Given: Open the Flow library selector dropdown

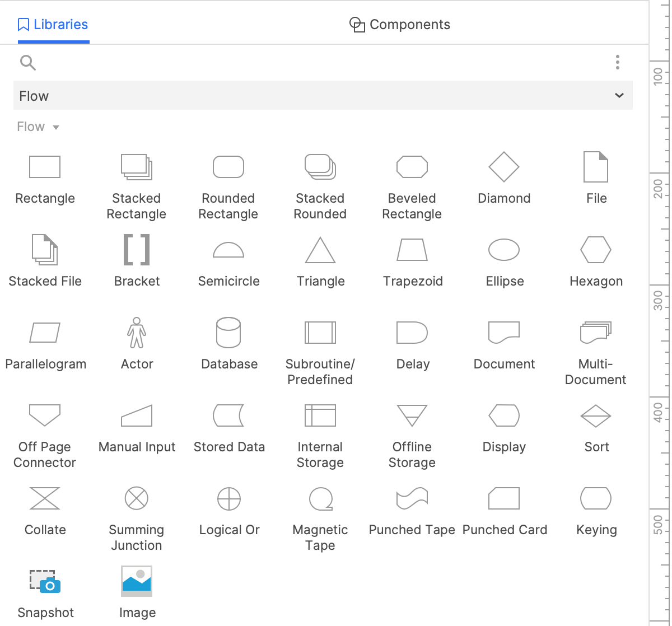Looking at the screenshot, I should tap(323, 96).
